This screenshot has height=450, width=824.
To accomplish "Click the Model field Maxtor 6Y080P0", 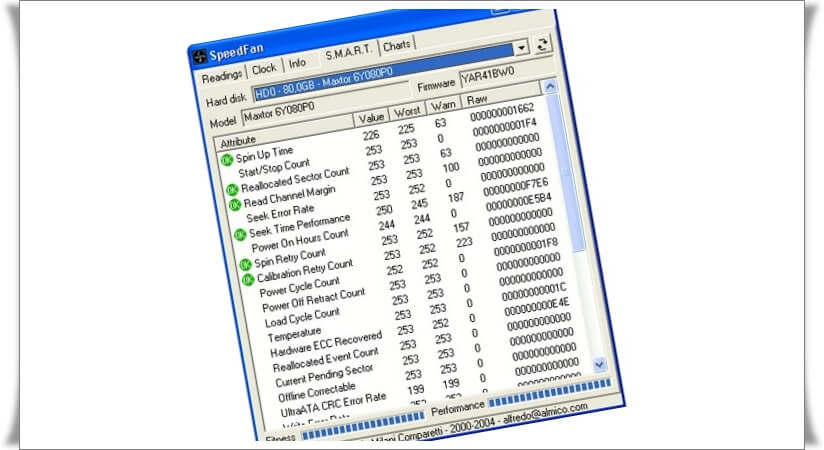I will pyautogui.click(x=324, y=104).
